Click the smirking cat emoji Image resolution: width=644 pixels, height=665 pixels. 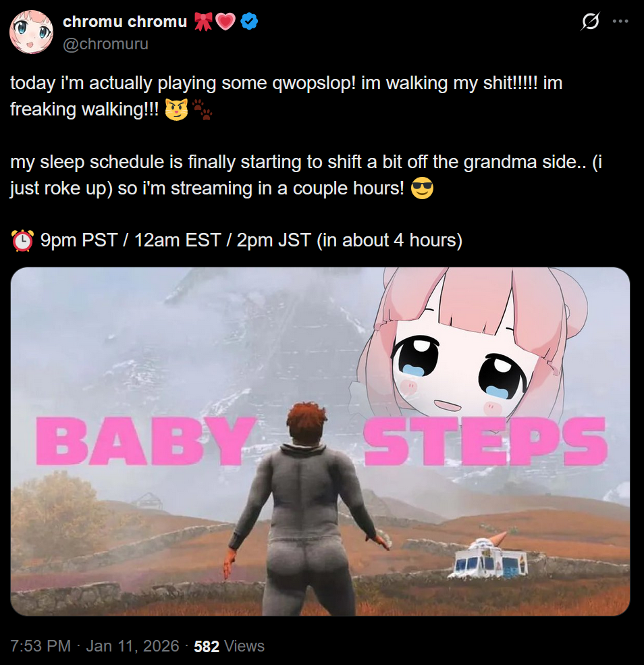[176, 110]
